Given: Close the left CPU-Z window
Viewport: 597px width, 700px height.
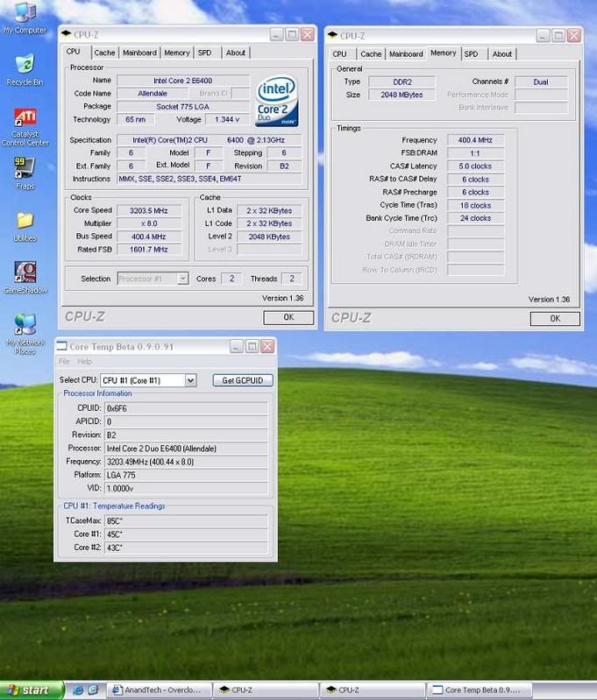Looking at the screenshot, I should click(x=308, y=34).
